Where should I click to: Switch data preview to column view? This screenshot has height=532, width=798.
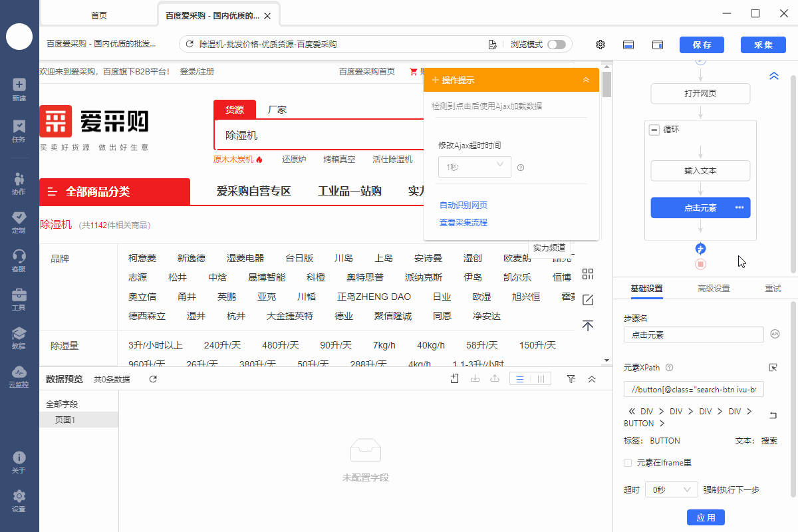pyautogui.click(x=541, y=379)
